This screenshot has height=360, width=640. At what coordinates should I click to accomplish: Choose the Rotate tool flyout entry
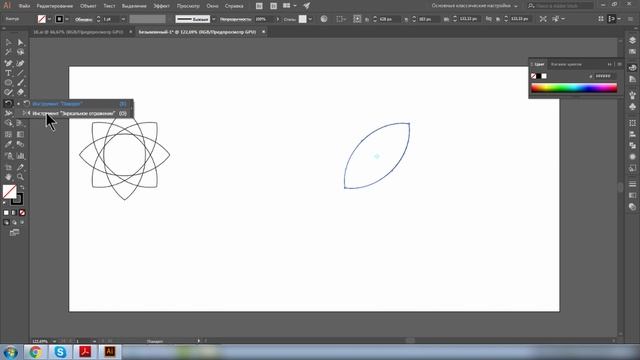(77, 104)
